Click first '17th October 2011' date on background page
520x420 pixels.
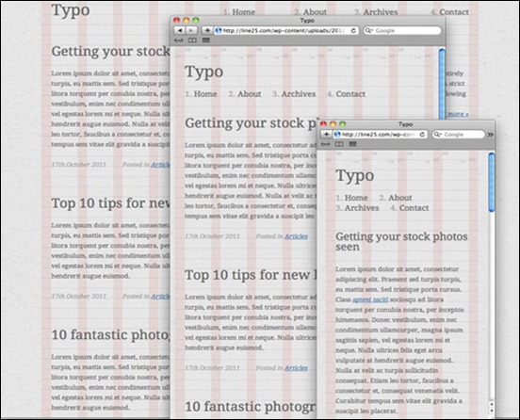(x=79, y=165)
